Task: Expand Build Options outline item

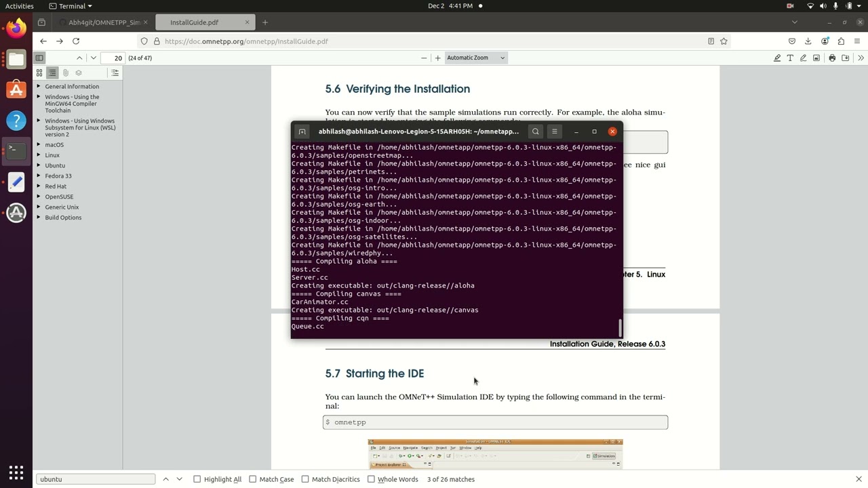Action: point(39,218)
